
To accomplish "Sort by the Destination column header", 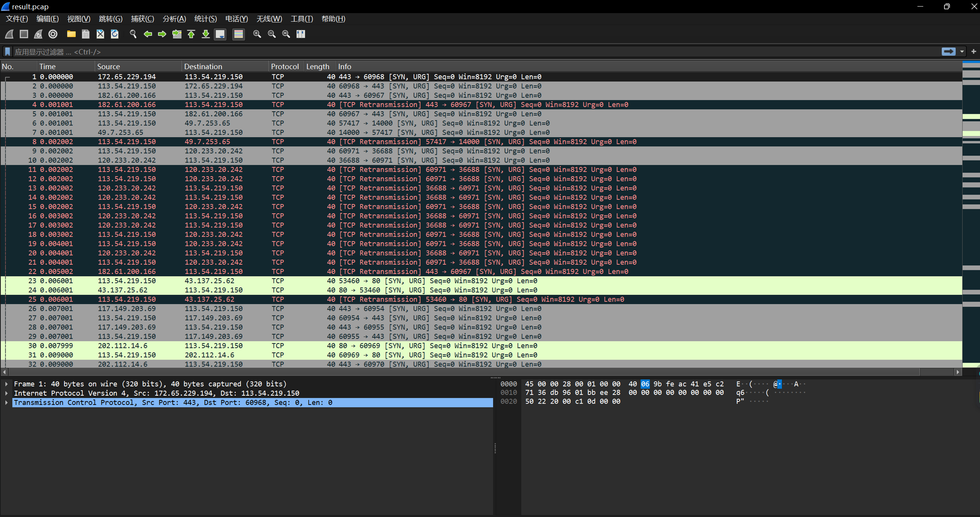I will pyautogui.click(x=225, y=67).
